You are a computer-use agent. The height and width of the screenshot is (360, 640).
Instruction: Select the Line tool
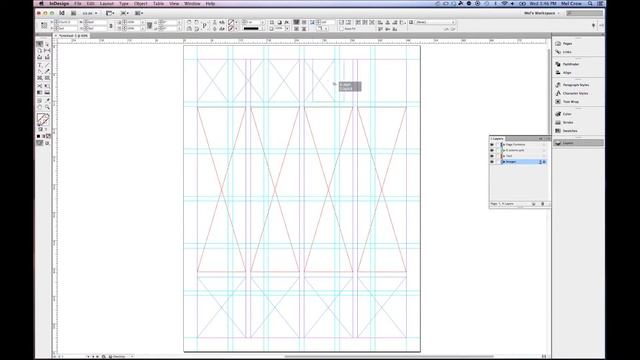[x=47, y=65]
